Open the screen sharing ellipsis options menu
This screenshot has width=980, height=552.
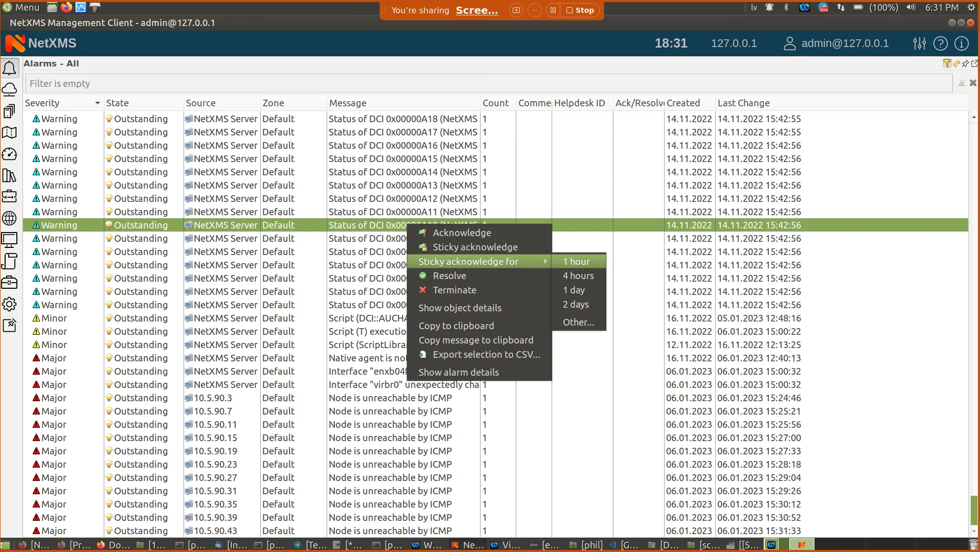point(535,10)
